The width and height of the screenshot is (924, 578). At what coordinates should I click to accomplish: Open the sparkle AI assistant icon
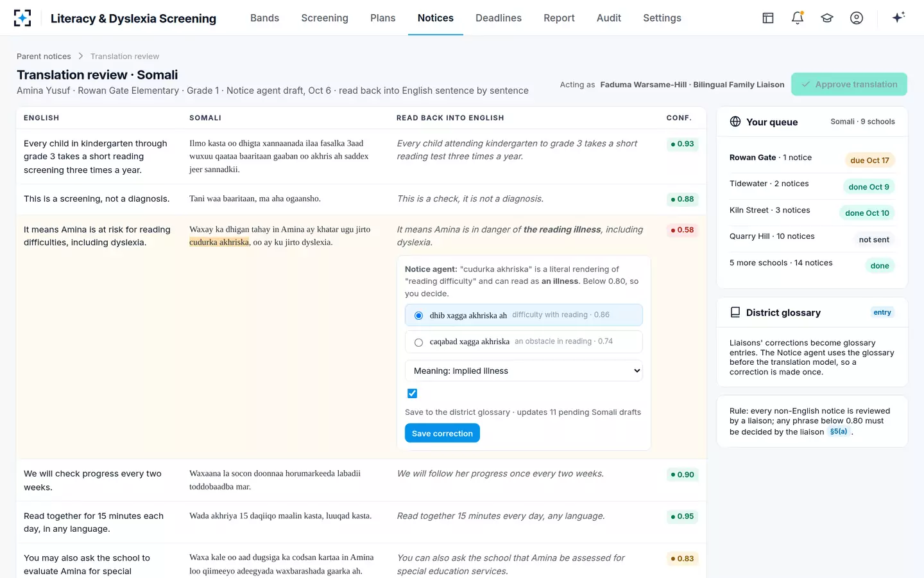coord(898,17)
